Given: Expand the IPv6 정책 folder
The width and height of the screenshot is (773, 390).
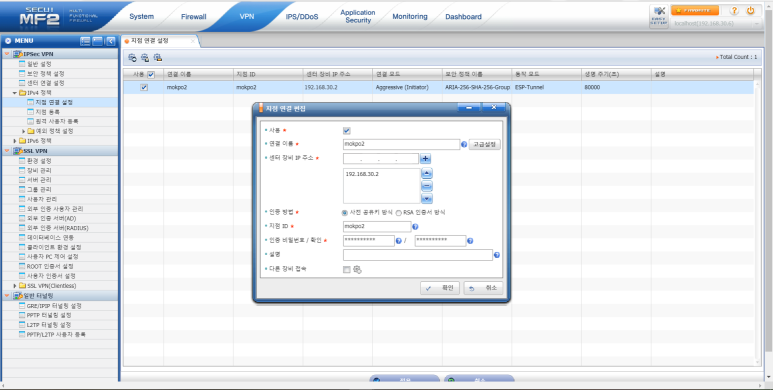Looking at the screenshot, I should [15, 141].
